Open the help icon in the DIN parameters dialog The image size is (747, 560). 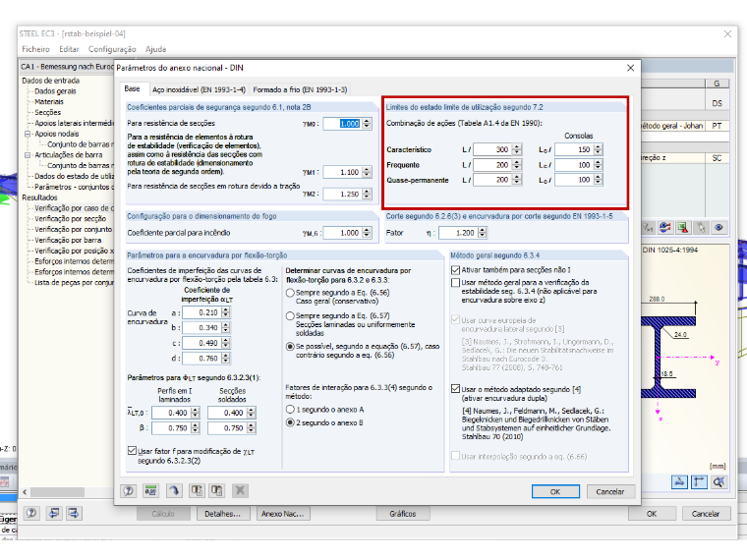(128, 490)
